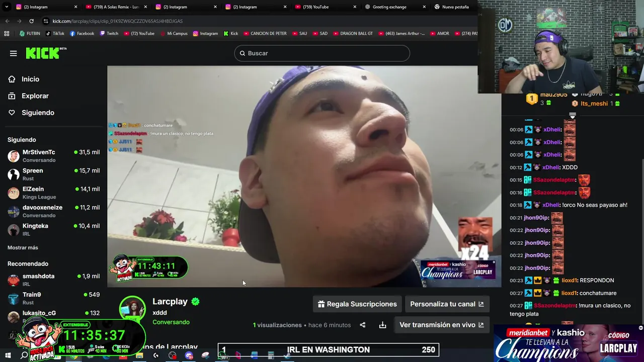
Task: Click Its_meshi in the chat leaderboard
Action: pyautogui.click(x=594, y=104)
